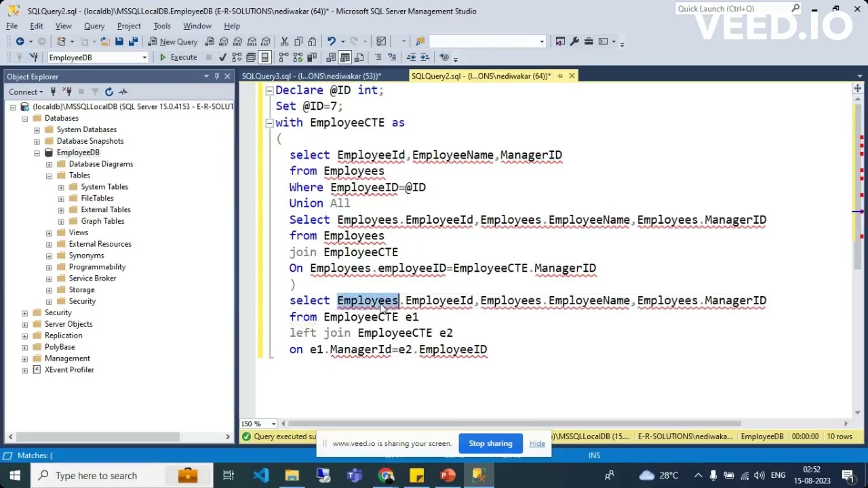
Task: Toggle Results to File icon
Action: click(x=359, y=58)
